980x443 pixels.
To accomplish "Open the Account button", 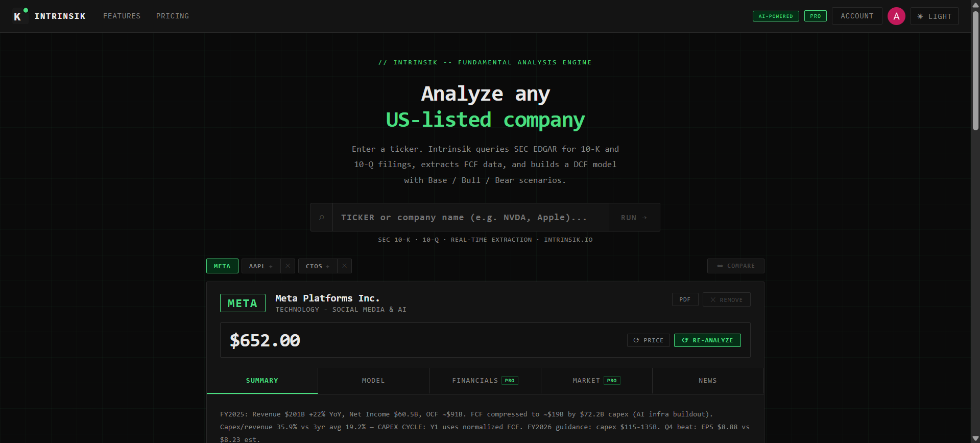I will [x=857, y=16].
